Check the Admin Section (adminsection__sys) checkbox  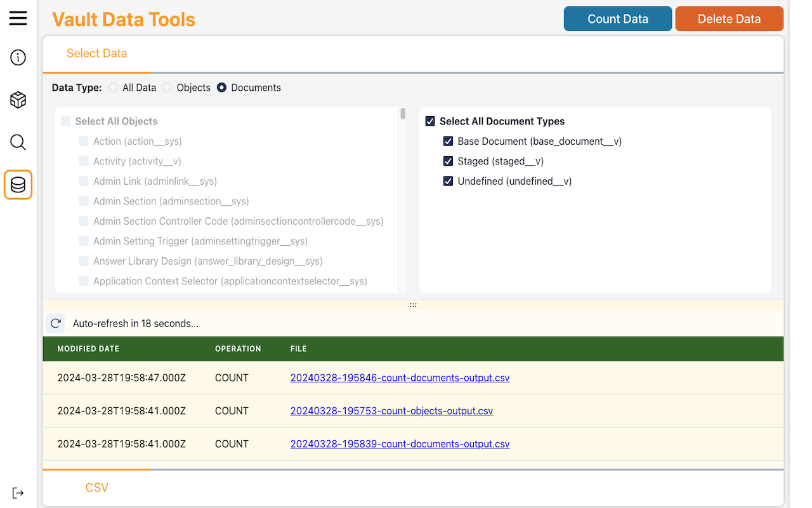(x=84, y=201)
